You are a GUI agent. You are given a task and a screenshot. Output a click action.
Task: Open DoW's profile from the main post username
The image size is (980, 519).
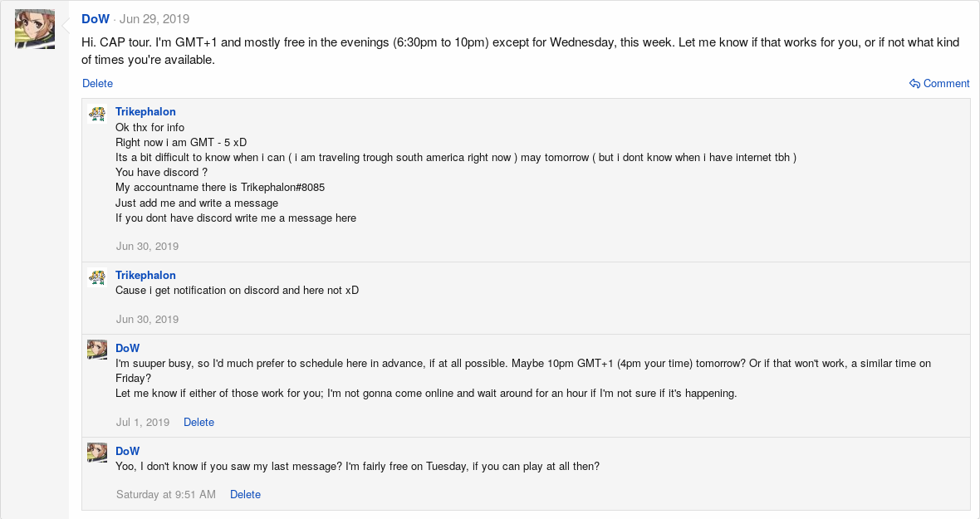click(x=96, y=19)
